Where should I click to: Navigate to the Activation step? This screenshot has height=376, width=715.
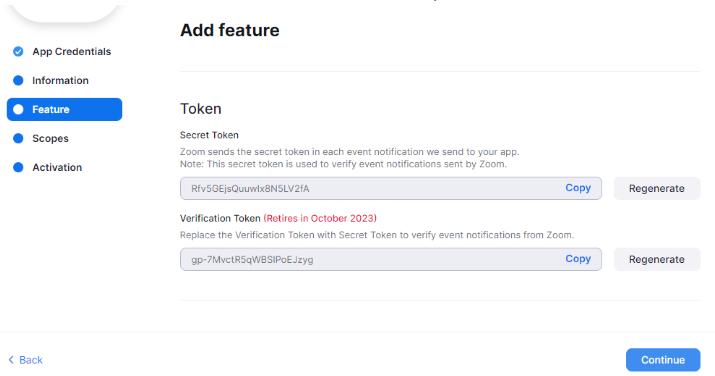(x=57, y=167)
